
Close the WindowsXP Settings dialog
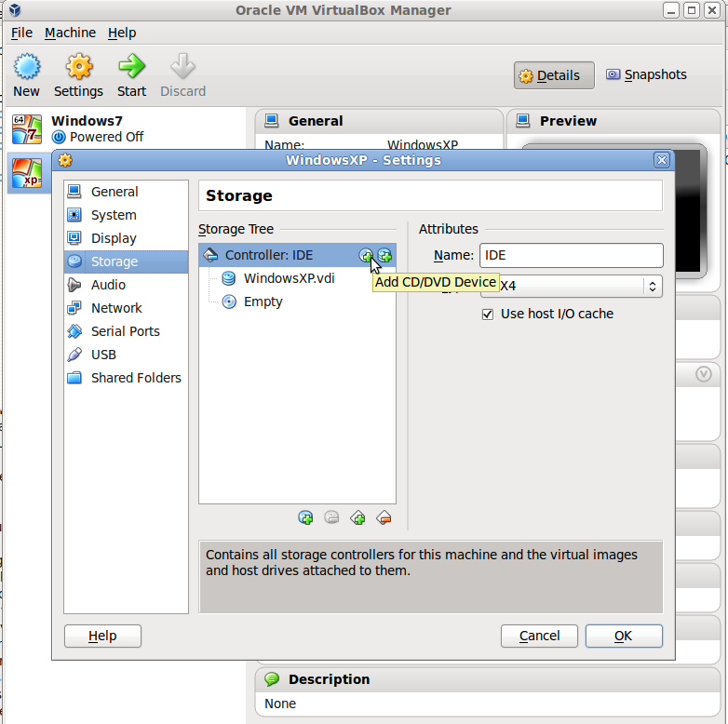[662, 160]
